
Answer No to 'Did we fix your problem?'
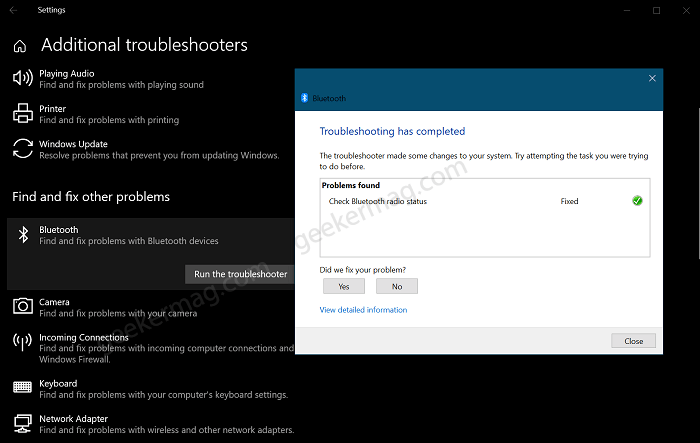[x=397, y=286]
